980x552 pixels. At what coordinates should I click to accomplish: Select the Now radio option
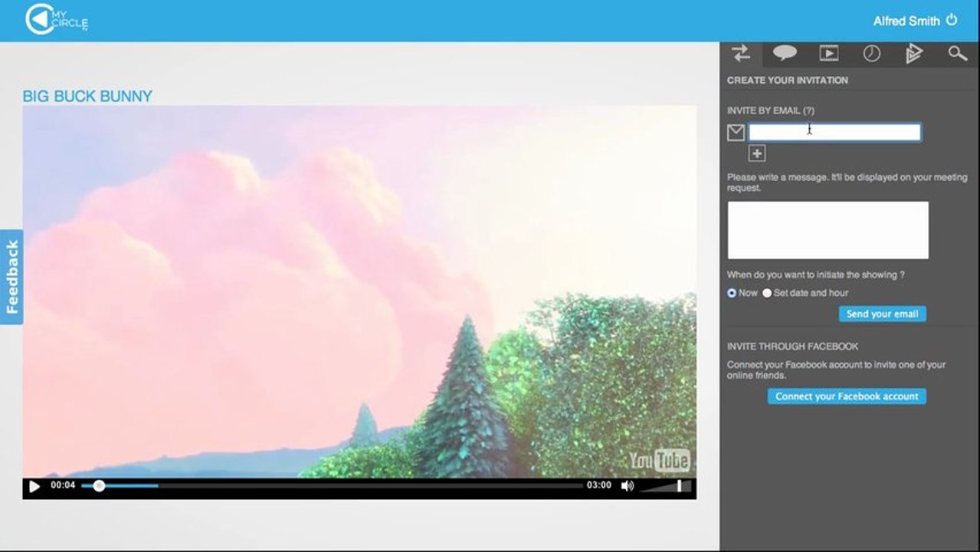(732, 293)
